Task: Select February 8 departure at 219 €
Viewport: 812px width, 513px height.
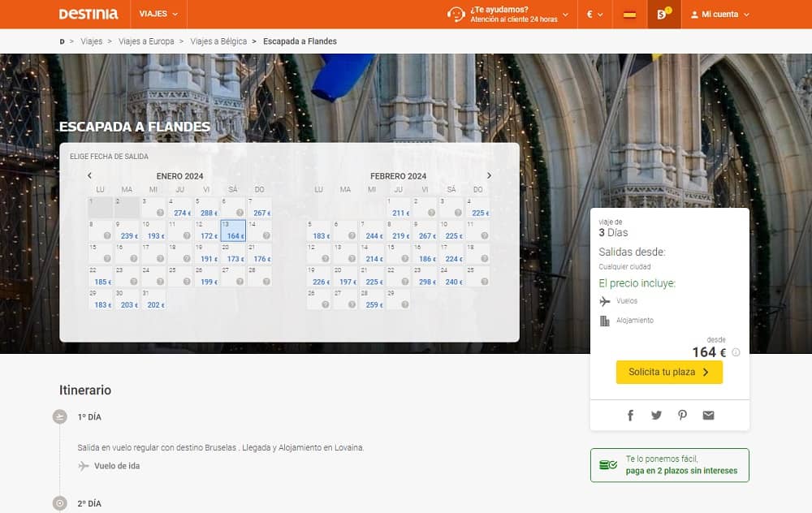Action: (398, 231)
